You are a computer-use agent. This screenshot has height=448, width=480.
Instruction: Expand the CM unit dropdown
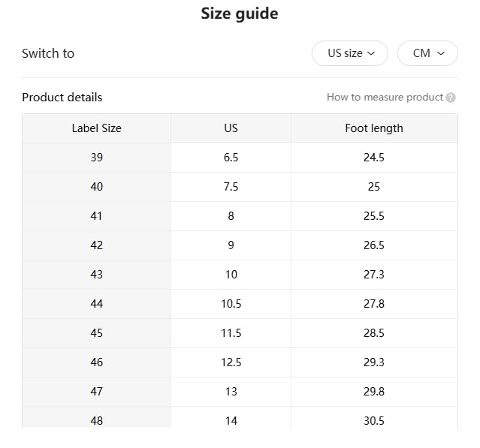point(427,53)
